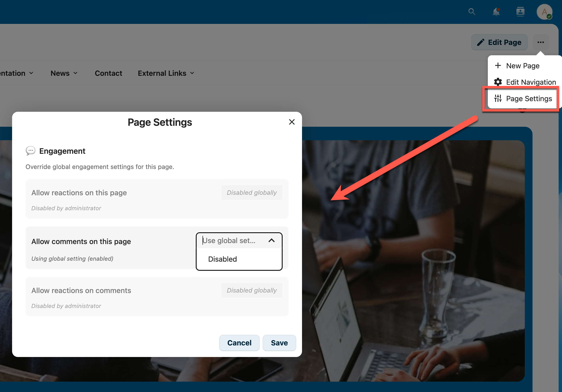Open the contacts directory icon
Viewport: 562px width, 392px height.
click(x=520, y=12)
